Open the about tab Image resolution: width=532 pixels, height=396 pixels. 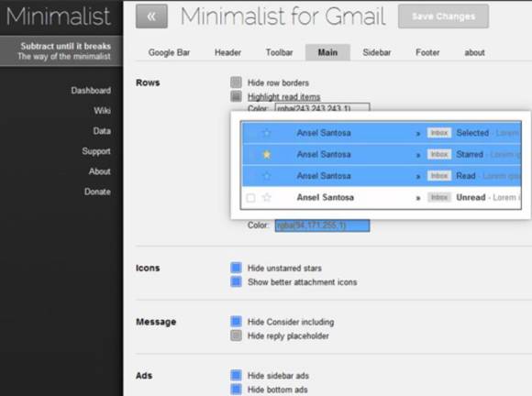tap(474, 52)
